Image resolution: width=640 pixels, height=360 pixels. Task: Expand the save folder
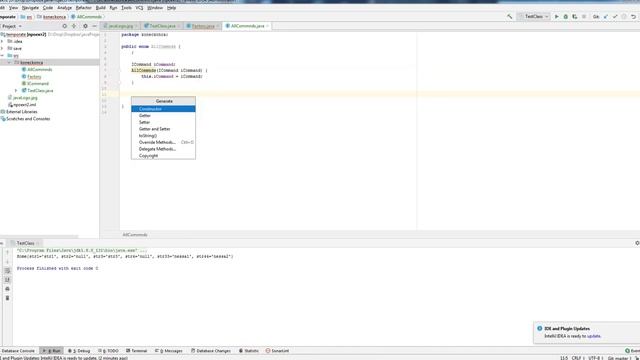(2, 48)
